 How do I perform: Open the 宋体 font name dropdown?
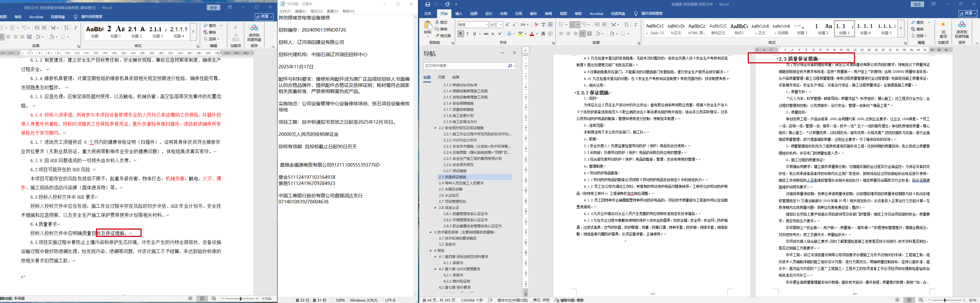486,25
